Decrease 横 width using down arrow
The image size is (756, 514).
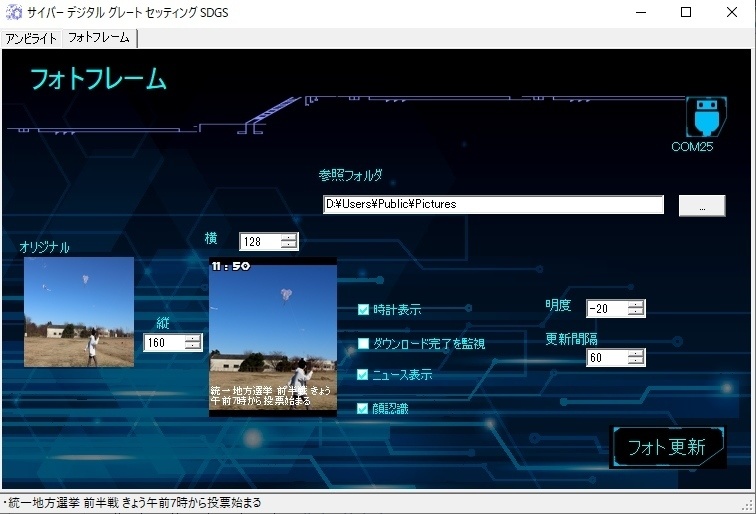click(289, 245)
